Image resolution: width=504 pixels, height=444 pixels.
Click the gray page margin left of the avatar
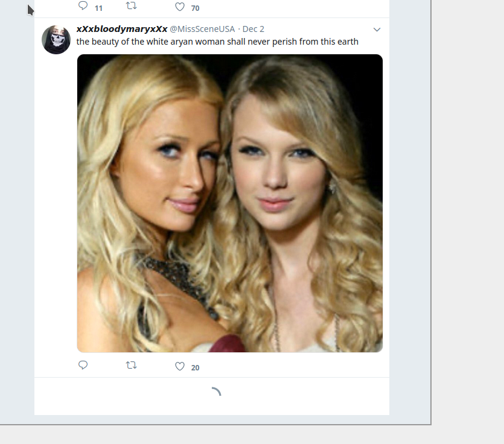tap(17, 193)
